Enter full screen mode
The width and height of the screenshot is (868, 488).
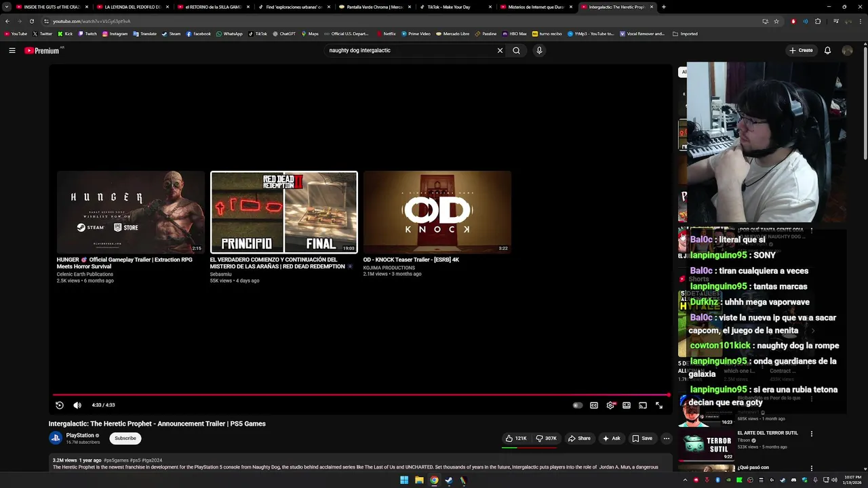tap(659, 405)
